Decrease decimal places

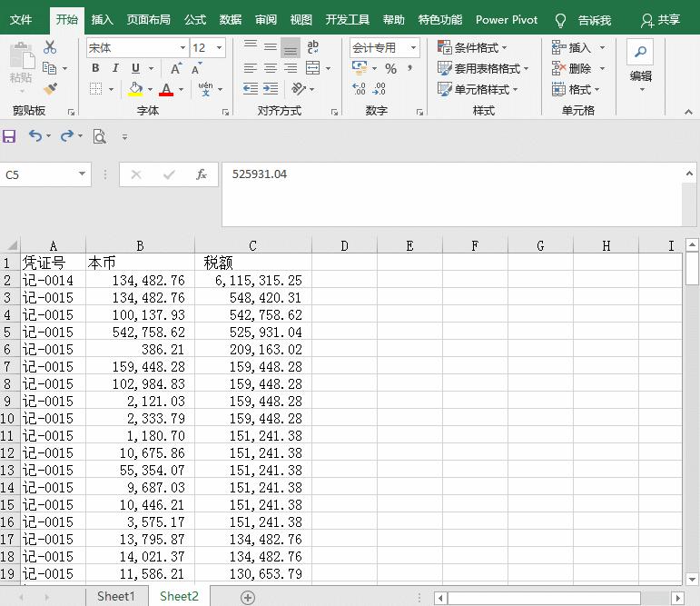[x=379, y=88]
